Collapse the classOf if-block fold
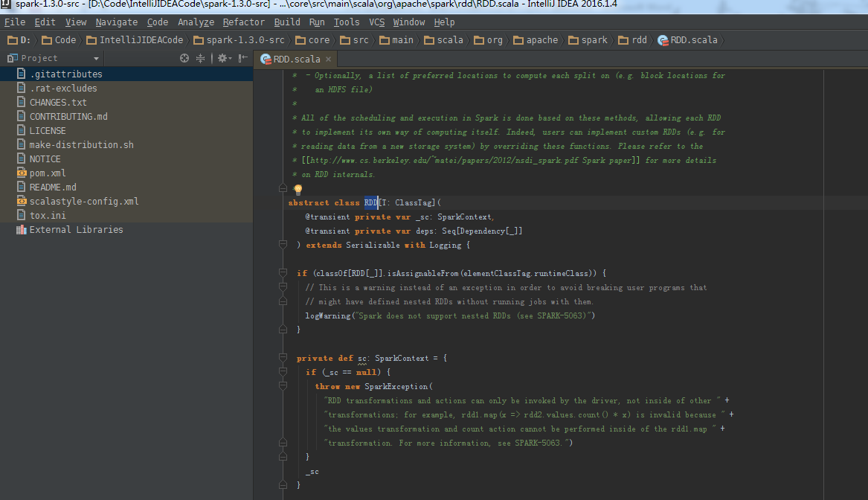 pos(283,272)
